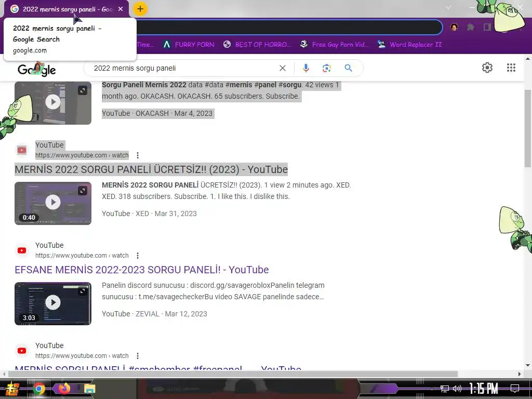Screen dimensions: 532x399
Task: Open the bookmark ending in 'Time...'
Action: [x=145, y=45]
